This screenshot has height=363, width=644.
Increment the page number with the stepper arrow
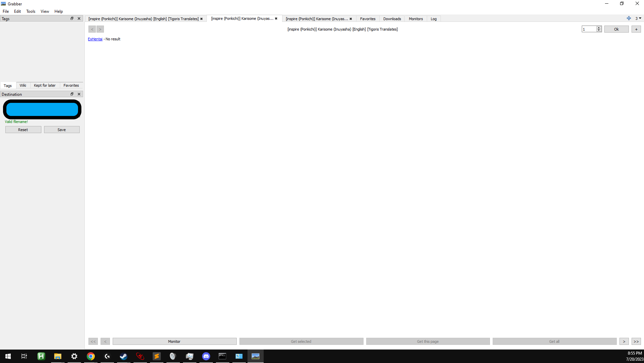599,28
